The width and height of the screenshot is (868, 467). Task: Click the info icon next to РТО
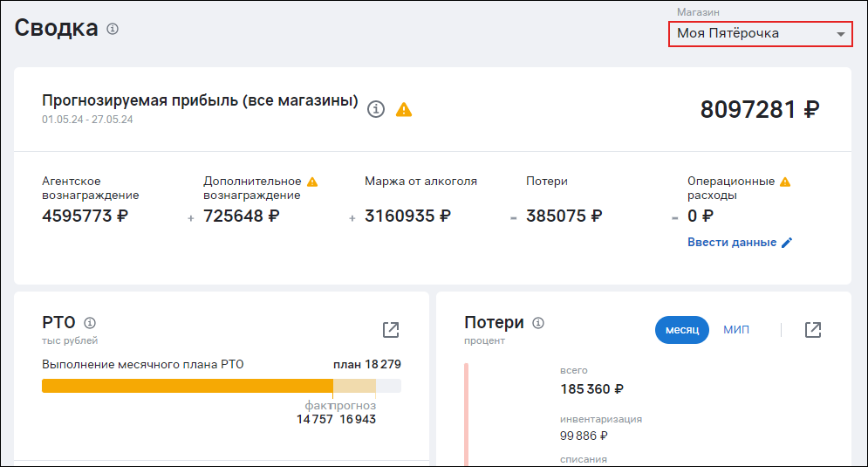[x=90, y=323]
